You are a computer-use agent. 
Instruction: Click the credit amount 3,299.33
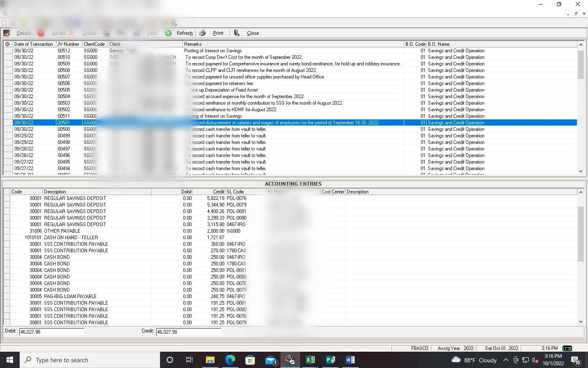(x=216, y=218)
